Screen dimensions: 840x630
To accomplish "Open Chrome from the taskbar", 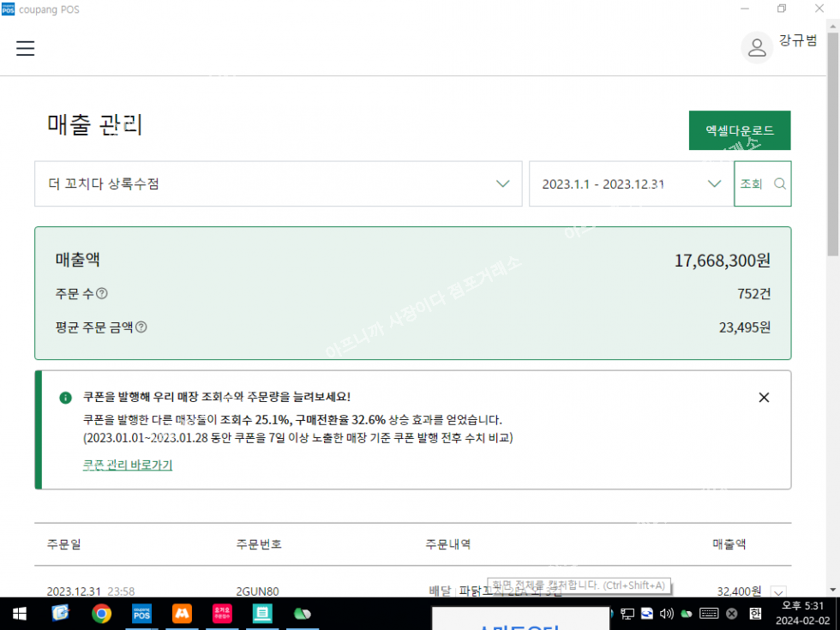I will [x=101, y=614].
